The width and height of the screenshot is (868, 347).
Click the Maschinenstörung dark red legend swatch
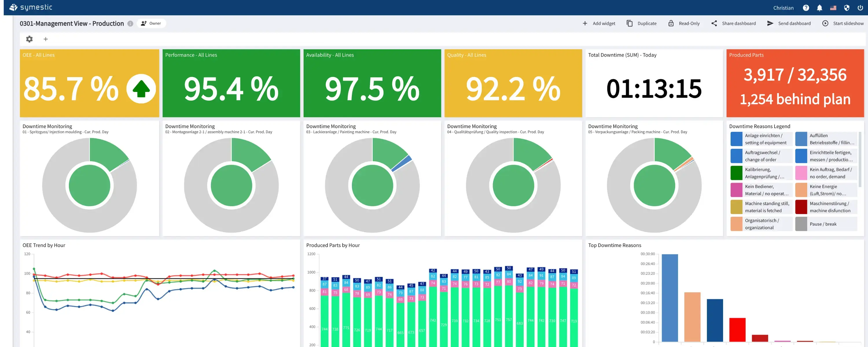coord(801,207)
